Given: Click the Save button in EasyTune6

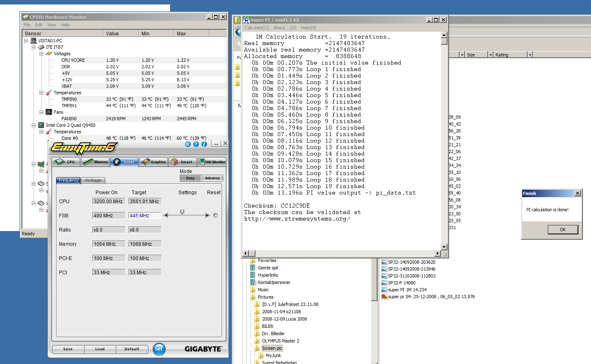Looking at the screenshot, I should coord(68,349).
